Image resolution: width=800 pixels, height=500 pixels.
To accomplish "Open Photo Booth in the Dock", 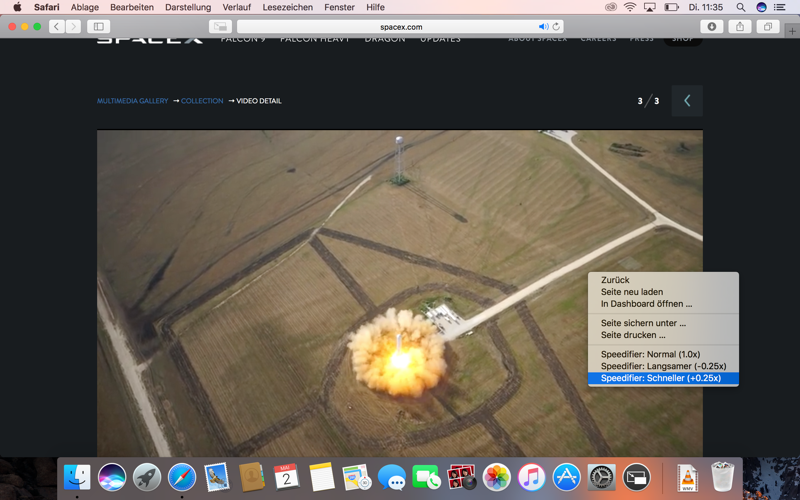I will coord(462,478).
